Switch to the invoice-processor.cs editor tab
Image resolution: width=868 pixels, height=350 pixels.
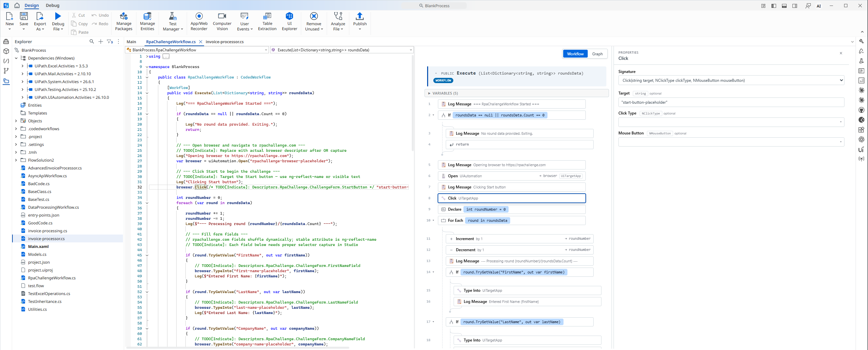[224, 42]
